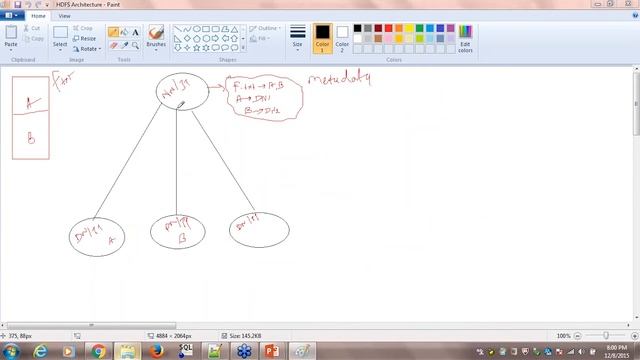Screen dimensions: 640x360
Task: Choose the Rounded rectangle shape
Action: pos(216,29)
